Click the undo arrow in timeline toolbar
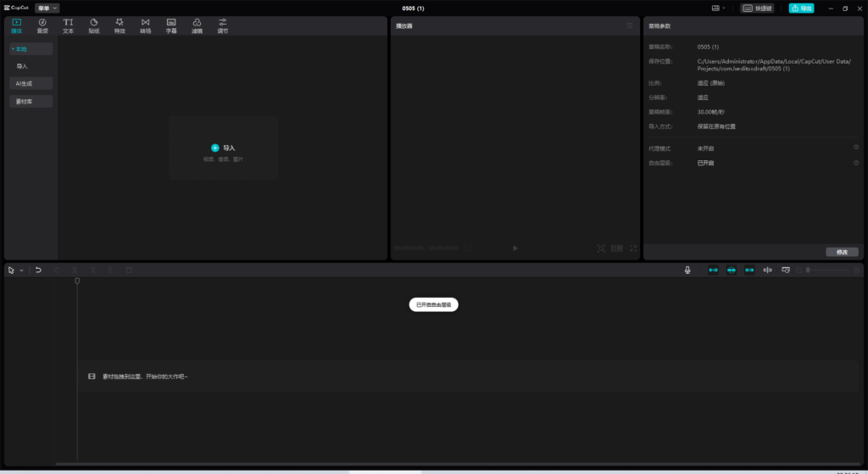 [38, 270]
